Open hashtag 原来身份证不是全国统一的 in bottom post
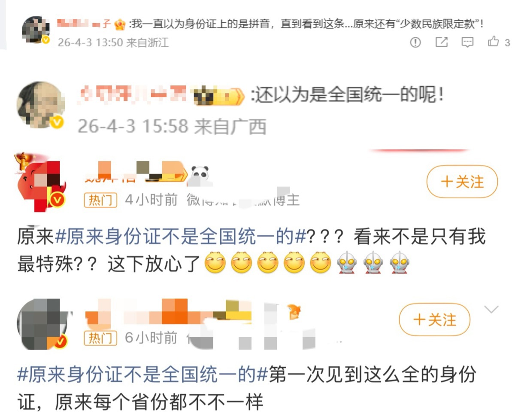The image size is (515, 420). (142, 375)
